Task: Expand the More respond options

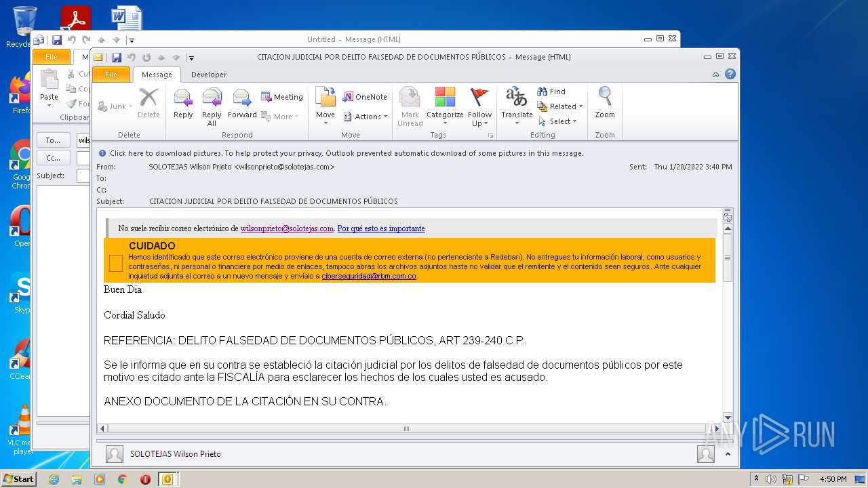Action: [x=280, y=117]
